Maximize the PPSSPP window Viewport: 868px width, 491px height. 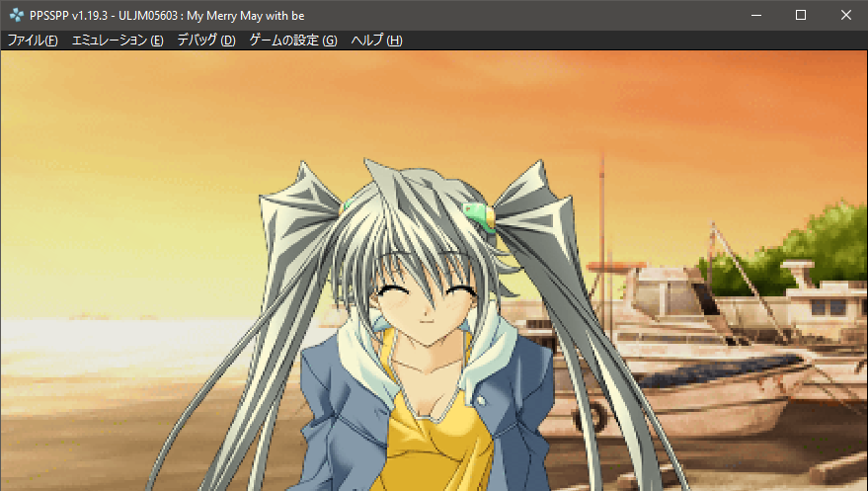click(801, 16)
